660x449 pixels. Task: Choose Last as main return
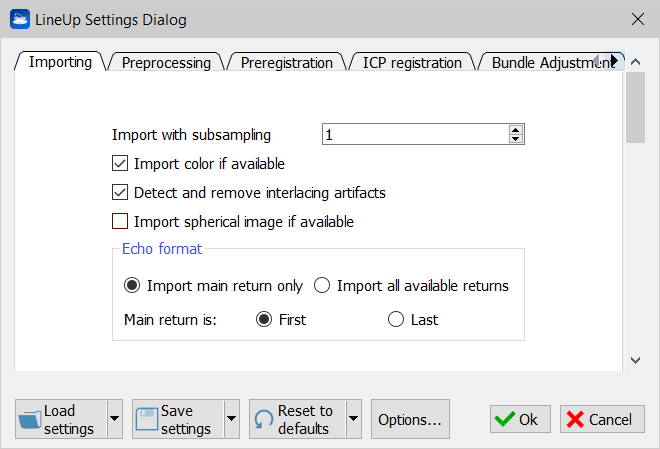[x=396, y=320]
